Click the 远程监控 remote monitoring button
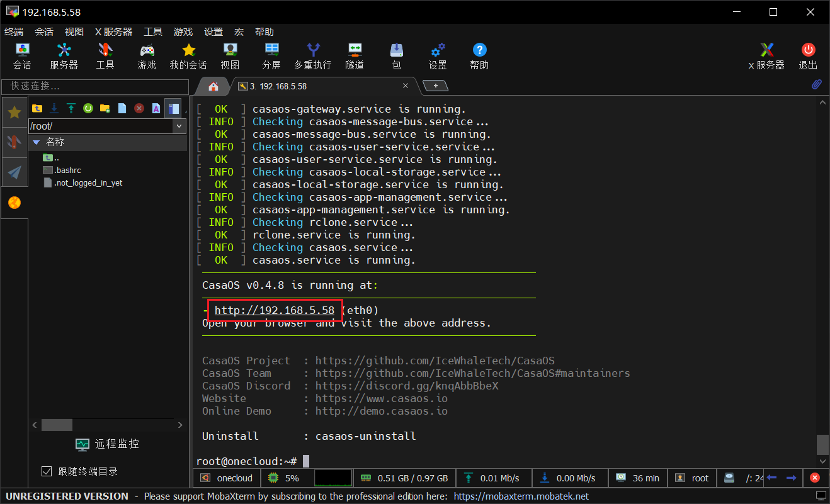Viewport: 830px width, 504px height. [107, 444]
